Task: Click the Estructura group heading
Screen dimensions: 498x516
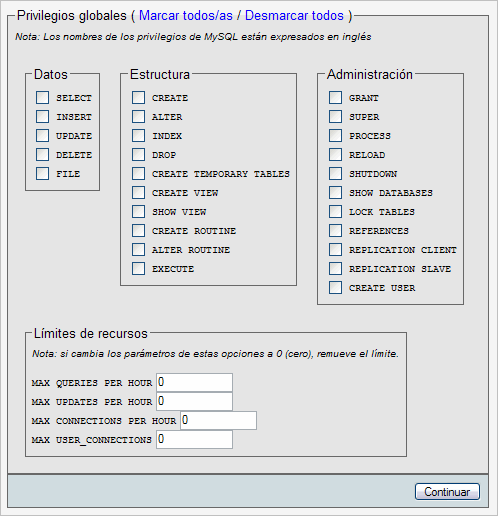Action: (160, 74)
